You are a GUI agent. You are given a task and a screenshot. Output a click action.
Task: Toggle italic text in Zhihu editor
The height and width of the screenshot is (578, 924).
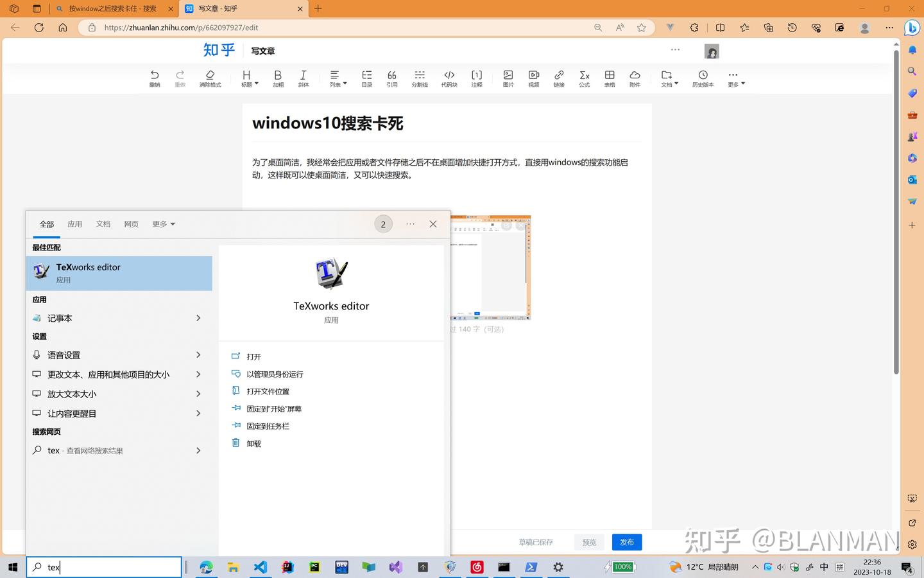304,78
